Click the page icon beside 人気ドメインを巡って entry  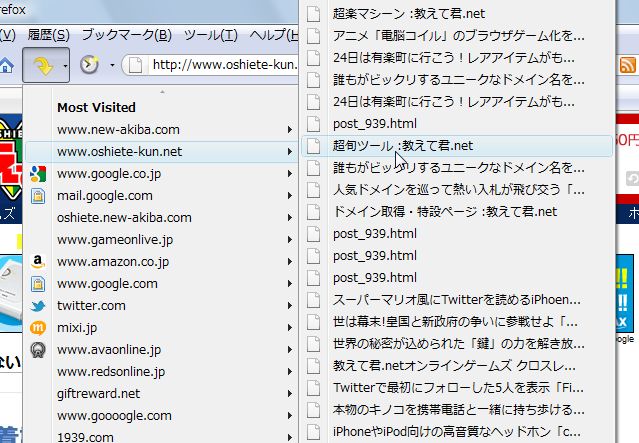pyautogui.click(x=313, y=190)
